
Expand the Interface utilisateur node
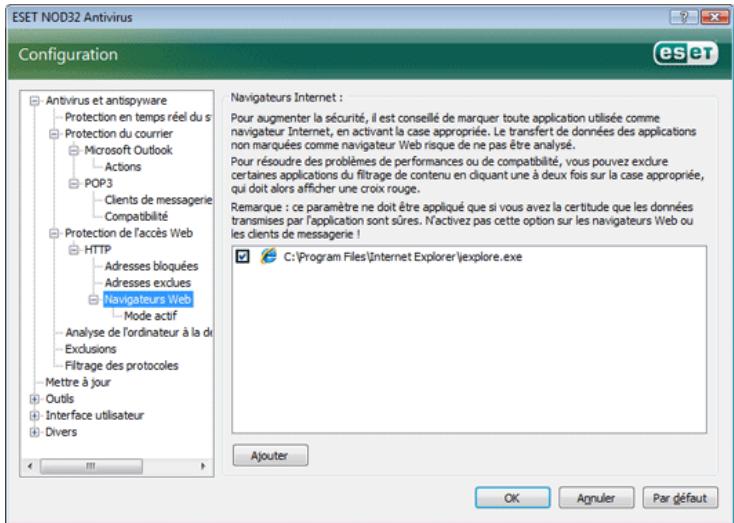pos(35,416)
